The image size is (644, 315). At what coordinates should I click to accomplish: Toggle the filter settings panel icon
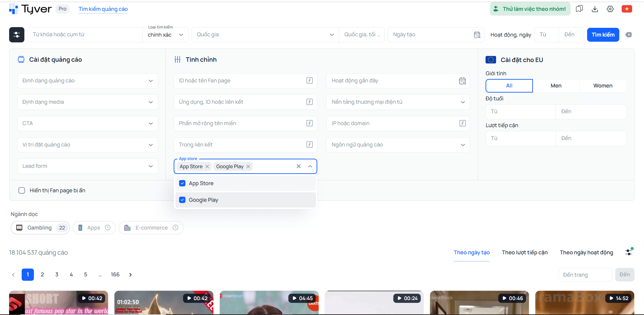(17, 35)
